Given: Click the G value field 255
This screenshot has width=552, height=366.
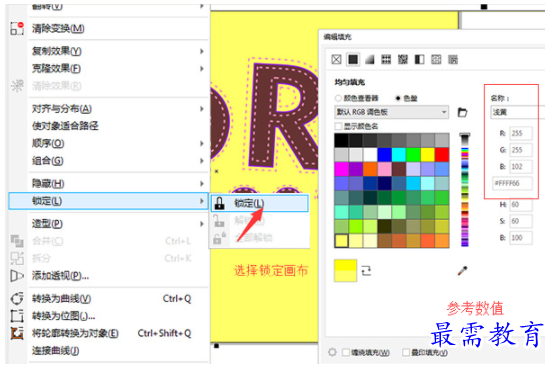Looking at the screenshot, I should [521, 150].
